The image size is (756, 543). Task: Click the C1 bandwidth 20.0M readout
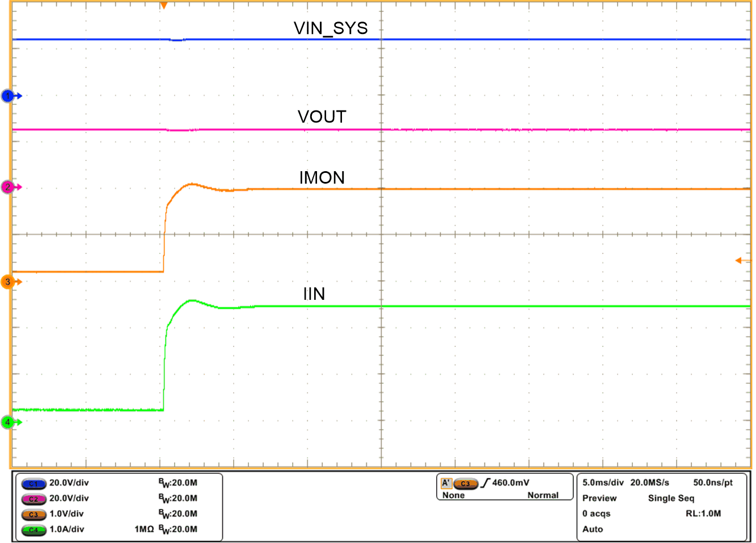178,483
